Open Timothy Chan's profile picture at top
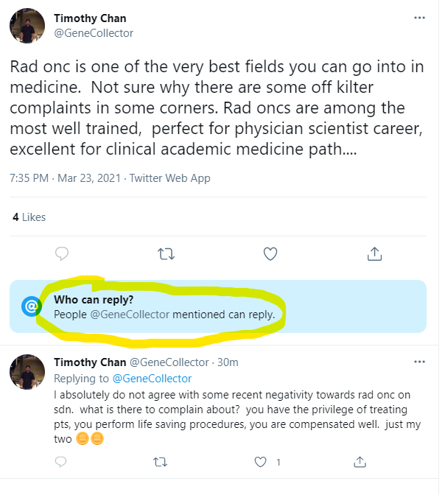The height and width of the screenshot is (495, 448). (x=27, y=25)
